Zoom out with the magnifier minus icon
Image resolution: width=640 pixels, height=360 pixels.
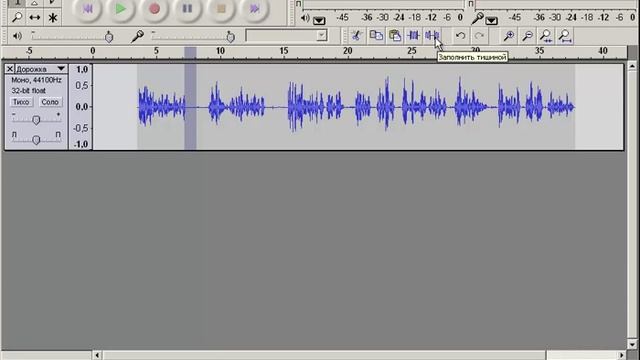[527, 36]
